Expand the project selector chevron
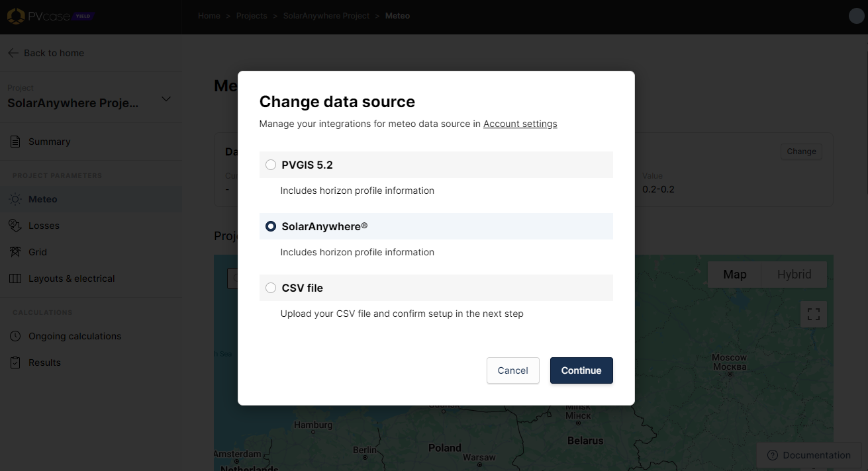Image resolution: width=868 pixels, height=471 pixels. (166, 99)
